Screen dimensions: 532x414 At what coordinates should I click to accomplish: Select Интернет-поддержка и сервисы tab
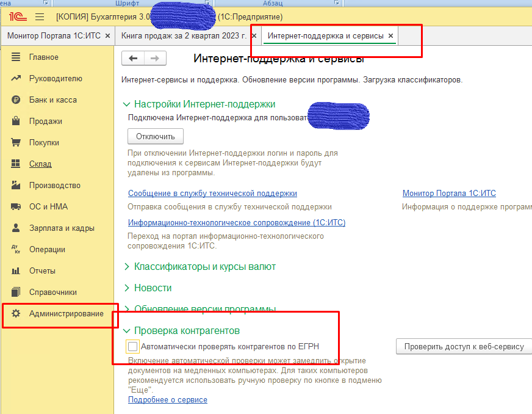click(325, 35)
